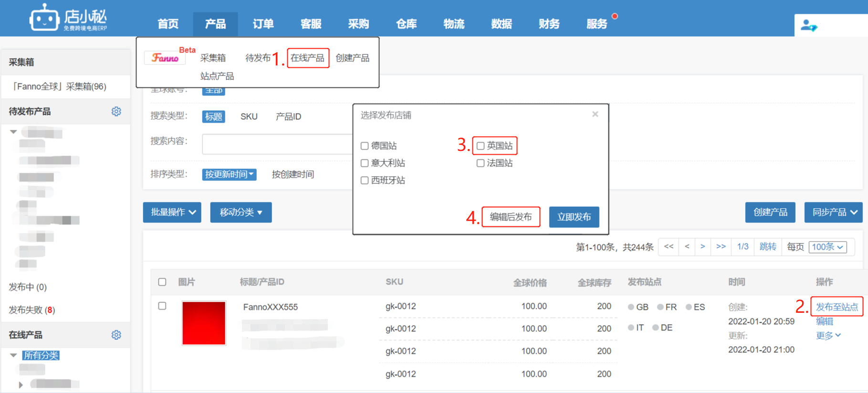868x393 pixels.
Task: Open the 订单 menu
Action: [x=263, y=24]
